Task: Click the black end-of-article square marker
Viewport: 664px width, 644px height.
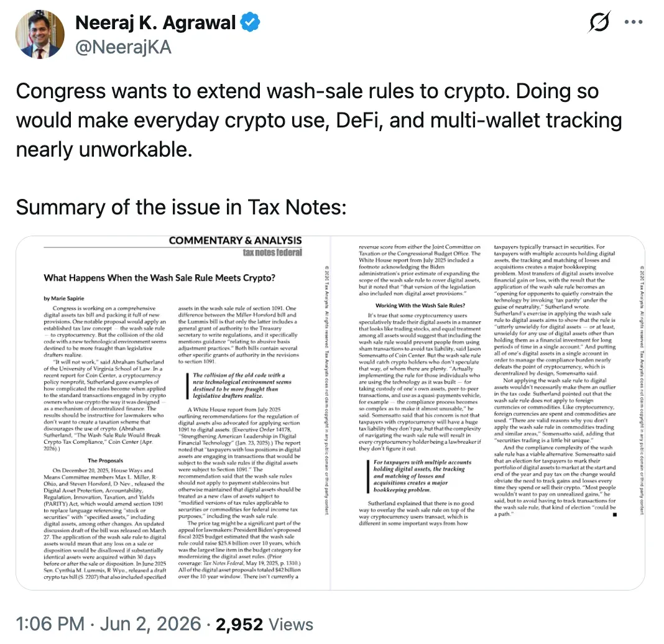Action: tap(615, 515)
